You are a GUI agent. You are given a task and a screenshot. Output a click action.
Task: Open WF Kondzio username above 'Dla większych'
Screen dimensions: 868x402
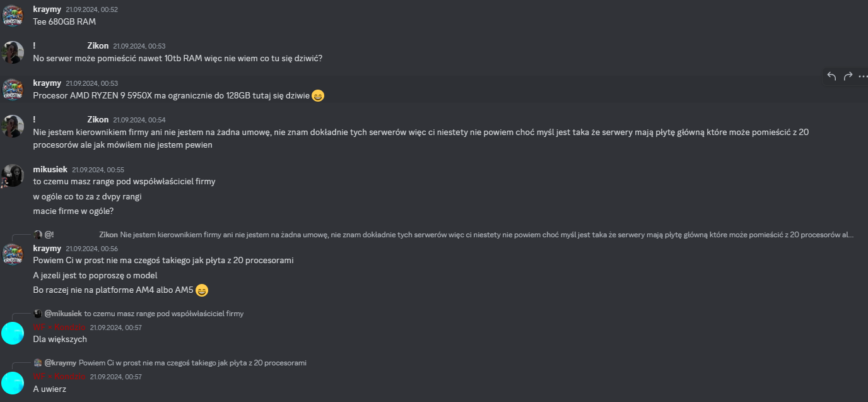click(x=59, y=327)
